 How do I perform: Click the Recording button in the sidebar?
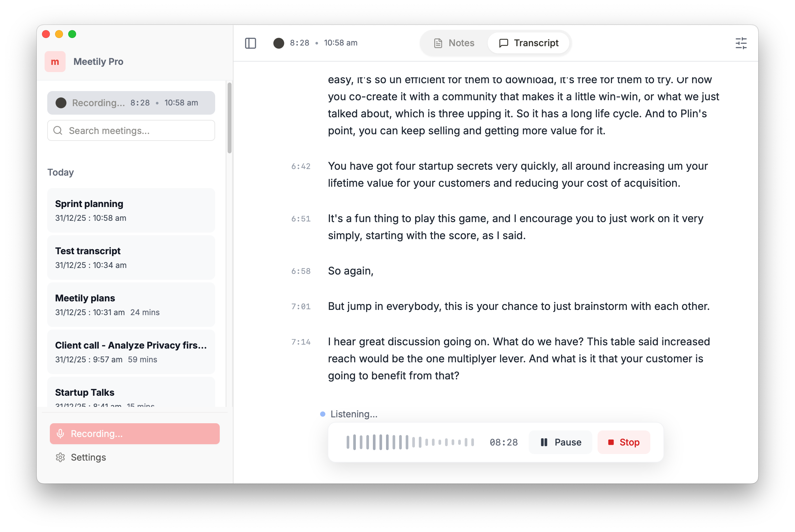(x=134, y=434)
